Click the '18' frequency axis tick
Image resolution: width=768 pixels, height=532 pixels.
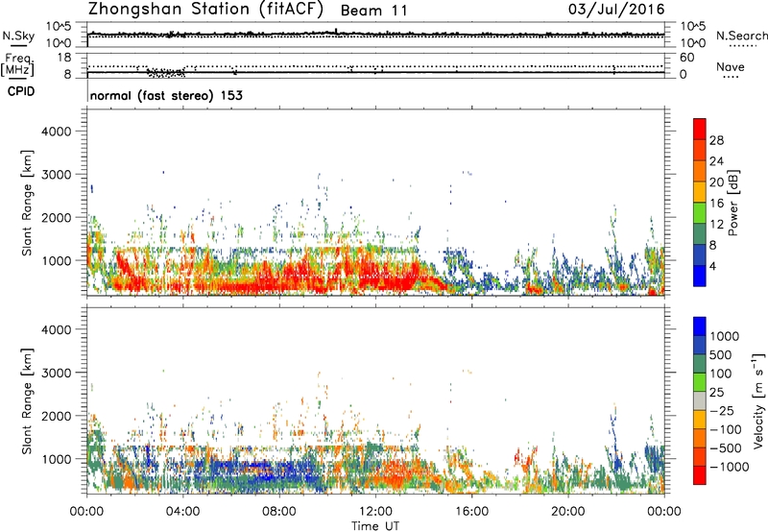[x=63, y=58]
